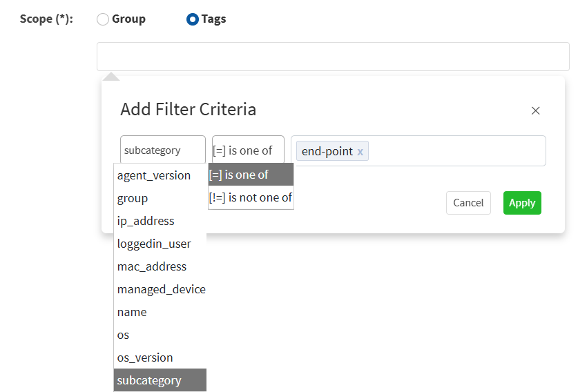The width and height of the screenshot is (578, 392).
Task: Remove the end-point tag chip
Action: tap(360, 152)
